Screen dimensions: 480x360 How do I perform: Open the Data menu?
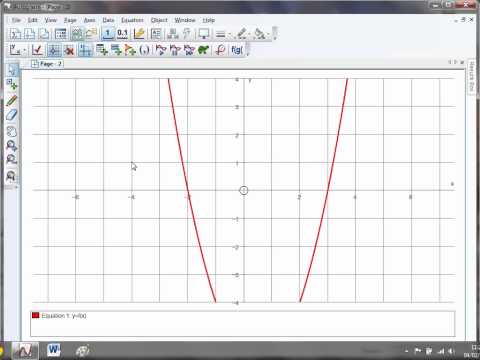[x=108, y=20]
